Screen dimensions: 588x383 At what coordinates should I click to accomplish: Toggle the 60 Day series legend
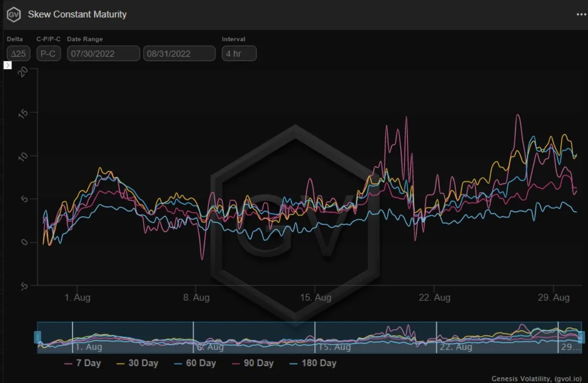click(195, 363)
